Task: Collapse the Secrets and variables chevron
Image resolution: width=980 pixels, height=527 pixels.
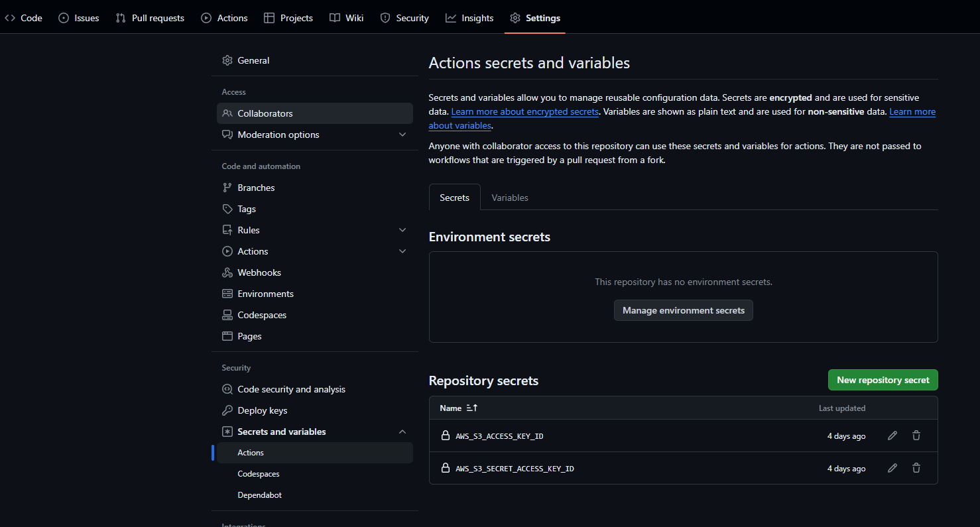Action: click(x=402, y=432)
